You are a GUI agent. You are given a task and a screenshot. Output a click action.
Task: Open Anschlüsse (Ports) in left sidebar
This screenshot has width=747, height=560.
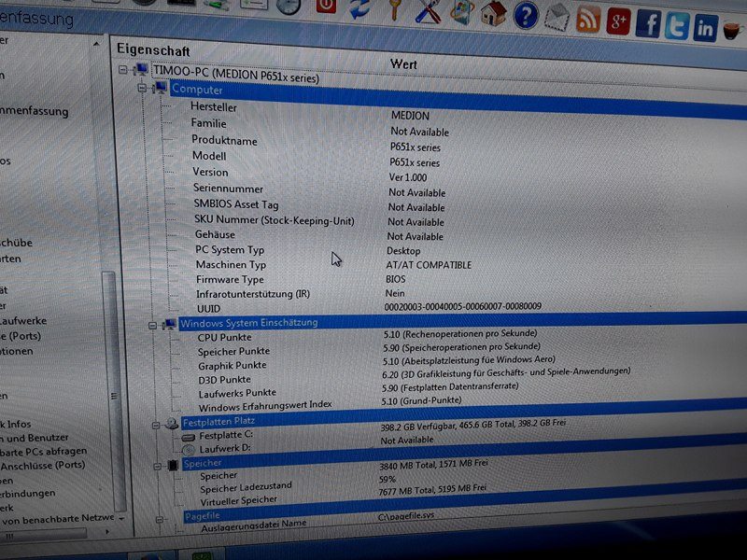(42, 465)
